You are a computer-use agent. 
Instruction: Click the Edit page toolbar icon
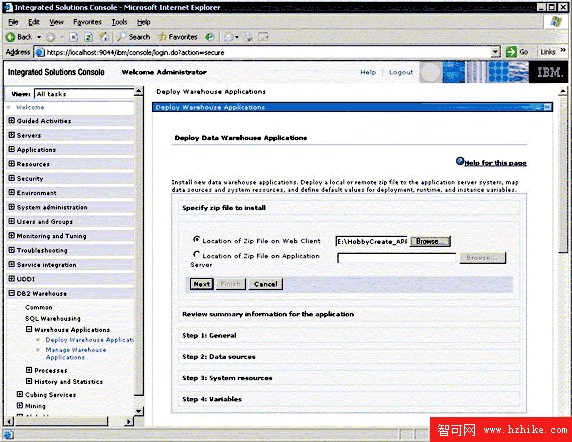263,37
